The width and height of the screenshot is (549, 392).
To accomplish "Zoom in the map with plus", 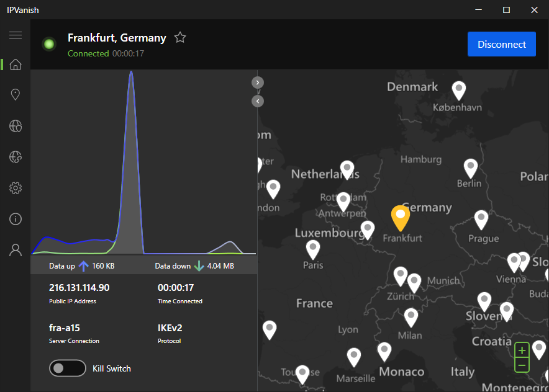I will tap(522, 350).
